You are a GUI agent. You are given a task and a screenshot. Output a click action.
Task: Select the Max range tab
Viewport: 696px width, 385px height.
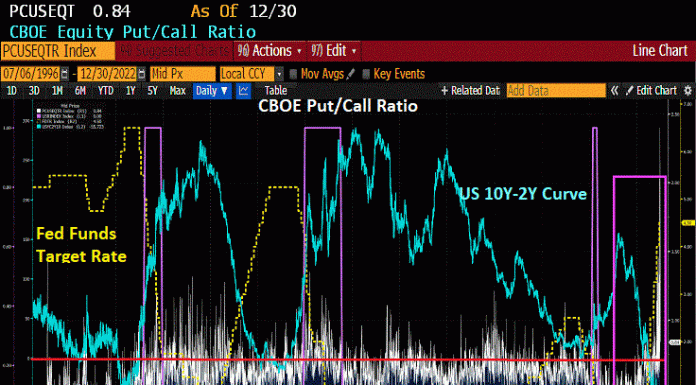tap(178, 91)
